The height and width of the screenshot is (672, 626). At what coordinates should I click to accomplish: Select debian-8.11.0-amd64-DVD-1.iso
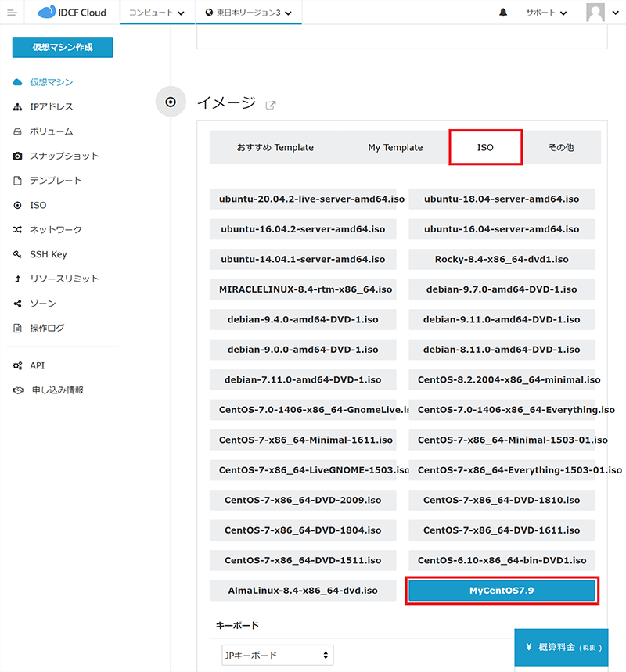[x=502, y=349]
